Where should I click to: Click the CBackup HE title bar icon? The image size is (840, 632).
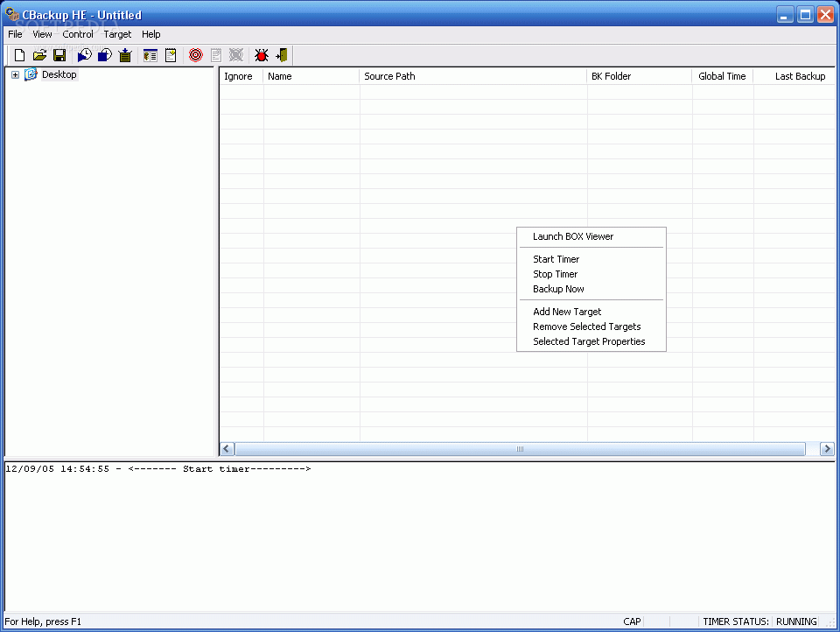pyautogui.click(x=11, y=15)
